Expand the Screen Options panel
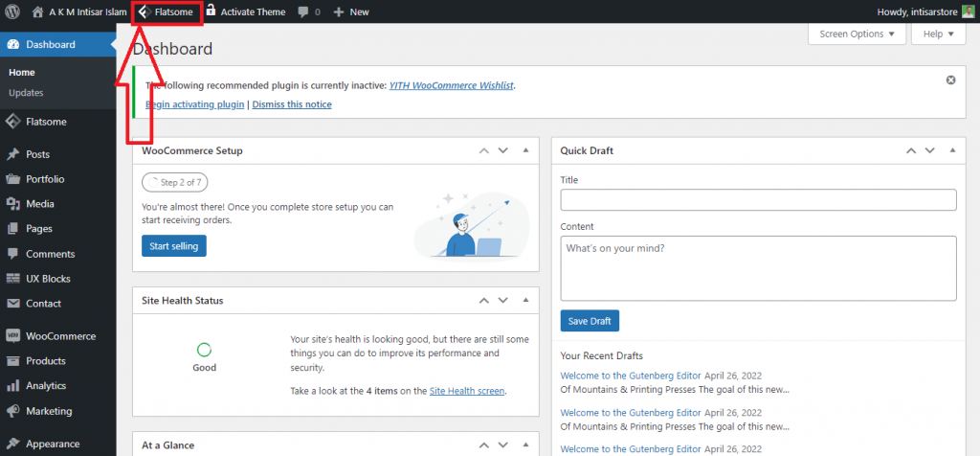 tap(857, 34)
